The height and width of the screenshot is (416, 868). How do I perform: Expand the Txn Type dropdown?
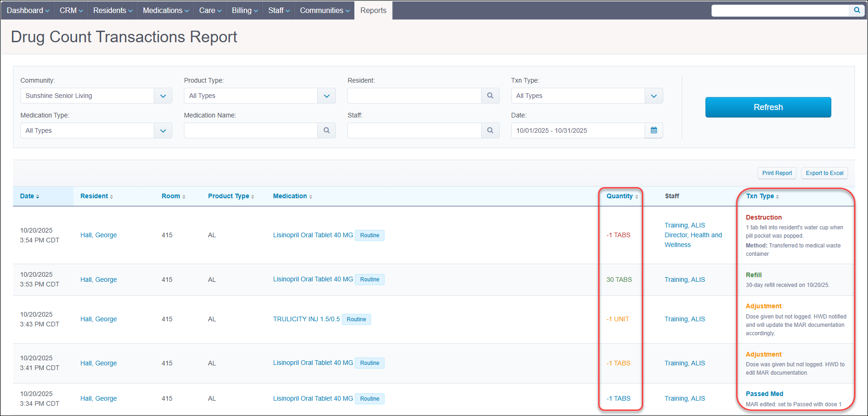654,96
